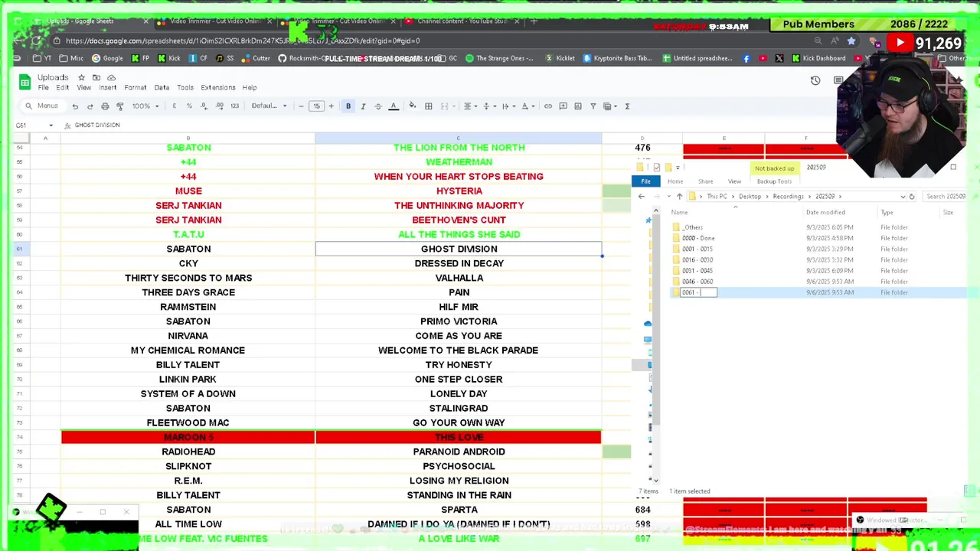Viewport: 980px width, 551px height.
Task: Open the zoom level dropdown
Action: pos(145,106)
